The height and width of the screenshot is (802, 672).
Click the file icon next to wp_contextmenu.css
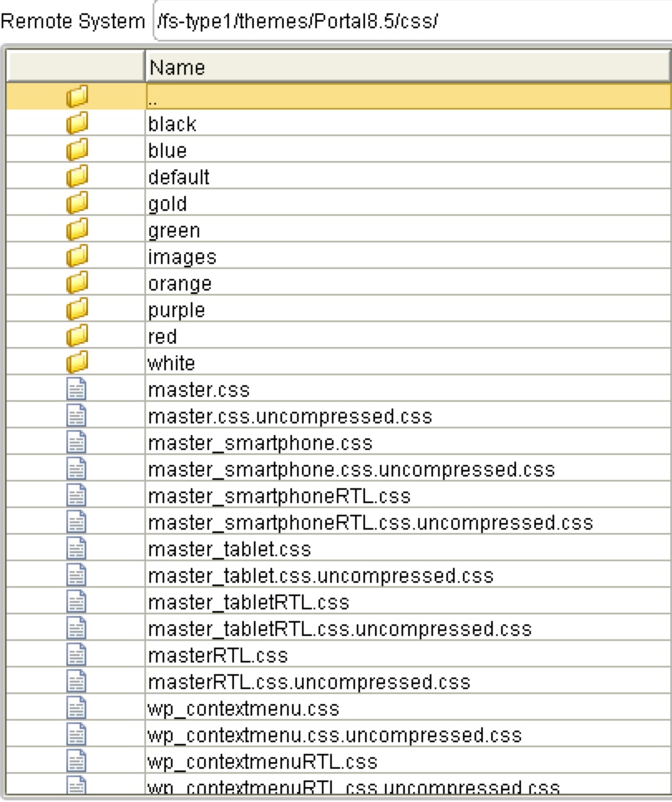[75, 708]
